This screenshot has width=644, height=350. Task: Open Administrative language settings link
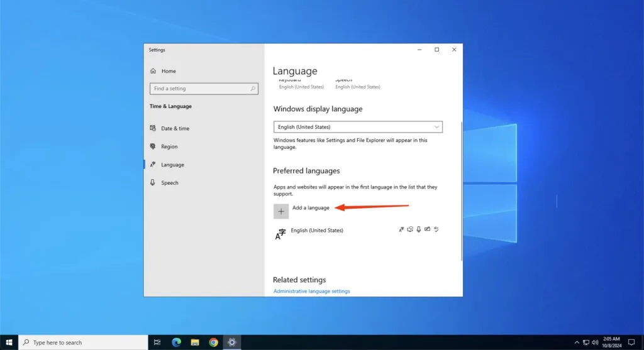click(312, 291)
